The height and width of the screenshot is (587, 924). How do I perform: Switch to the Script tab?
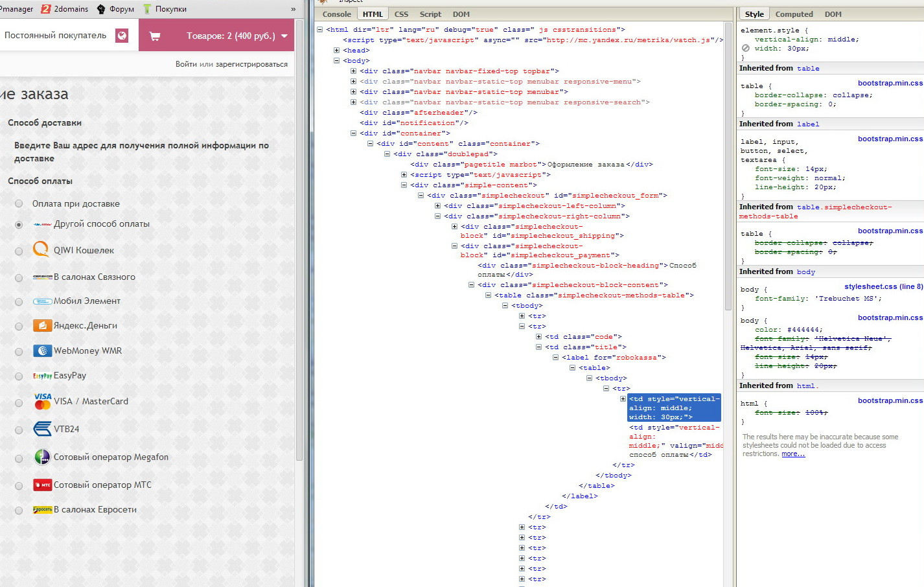[430, 14]
